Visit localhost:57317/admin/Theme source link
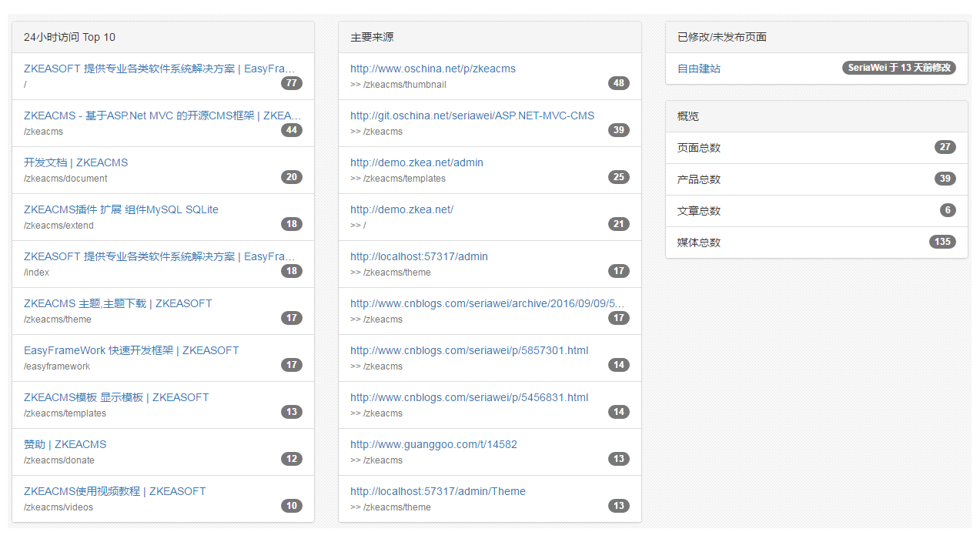The image size is (980, 542). coord(438,491)
